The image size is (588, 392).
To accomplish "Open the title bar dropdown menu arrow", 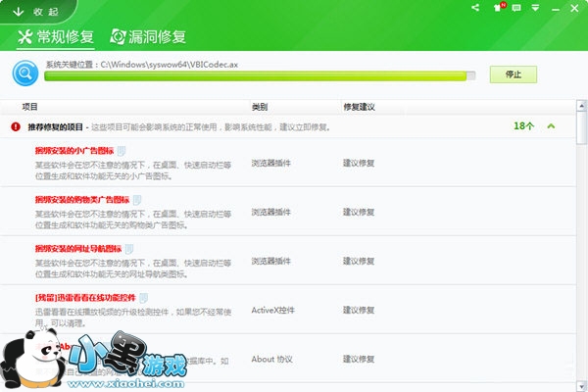I will point(535,8).
